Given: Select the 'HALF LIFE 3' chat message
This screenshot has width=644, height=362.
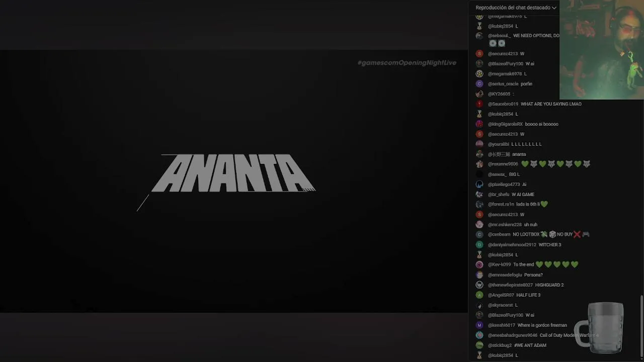Looking at the screenshot, I should point(528,295).
